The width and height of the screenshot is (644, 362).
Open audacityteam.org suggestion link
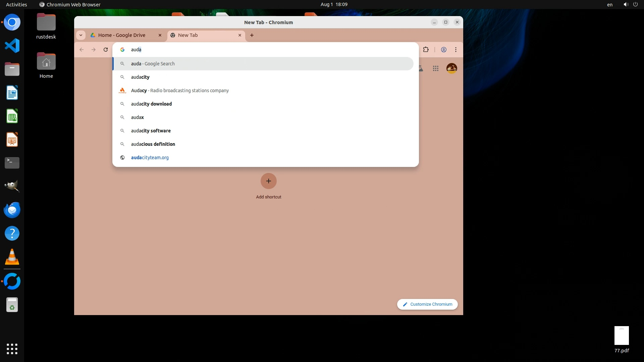click(150, 158)
